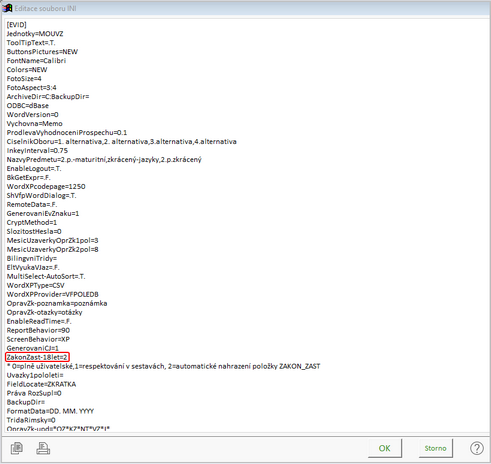Click the FormatData=DD. MM. YYYY line

[50, 411]
